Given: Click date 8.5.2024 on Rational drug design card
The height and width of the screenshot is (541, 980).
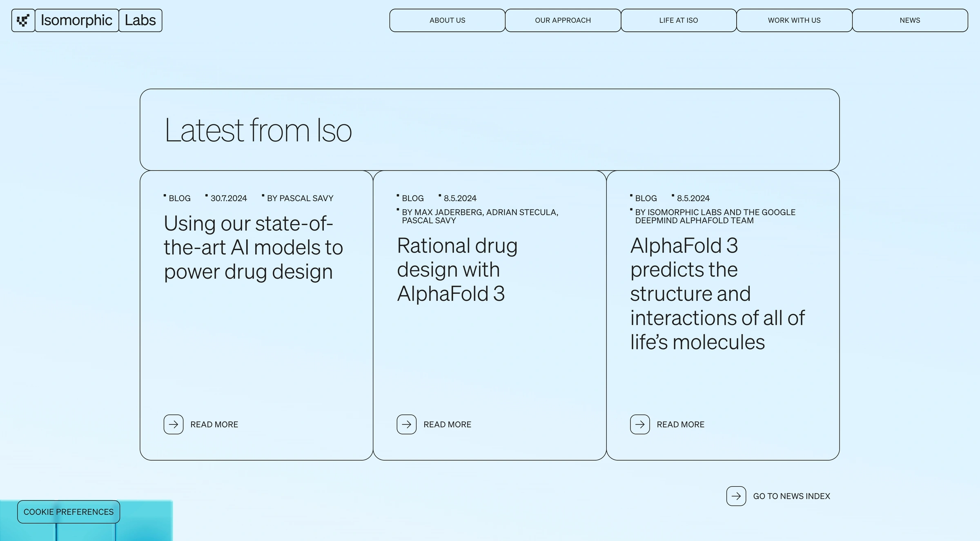Looking at the screenshot, I should point(460,198).
